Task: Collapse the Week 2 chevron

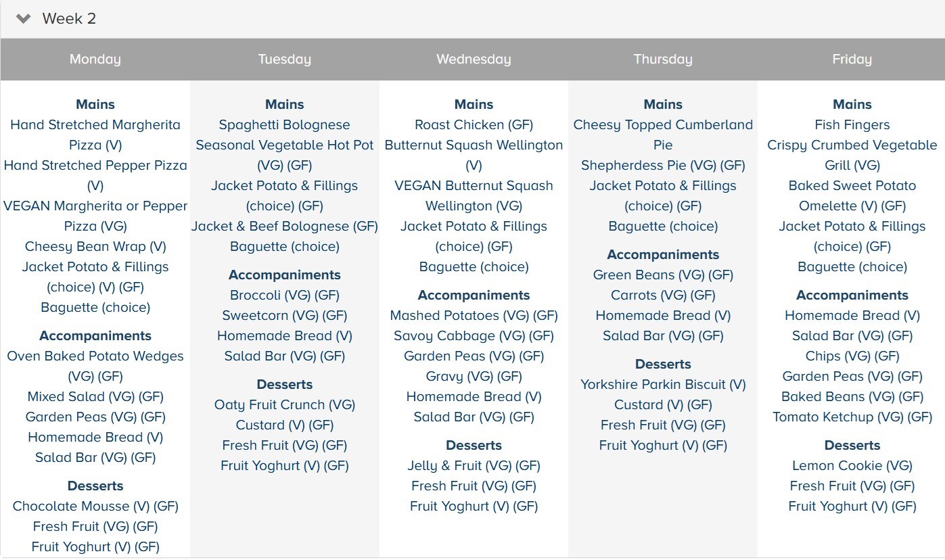Action: (x=24, y=19)
